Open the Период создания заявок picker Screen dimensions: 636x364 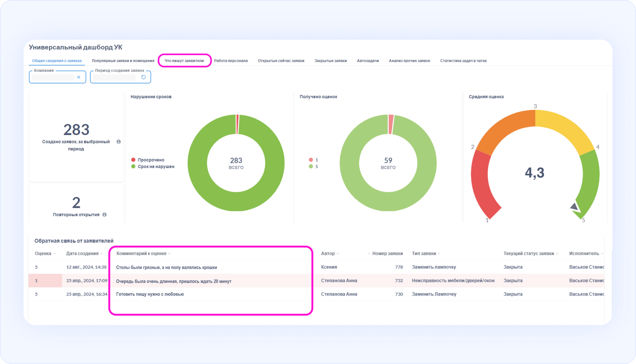tap(115, 77)
